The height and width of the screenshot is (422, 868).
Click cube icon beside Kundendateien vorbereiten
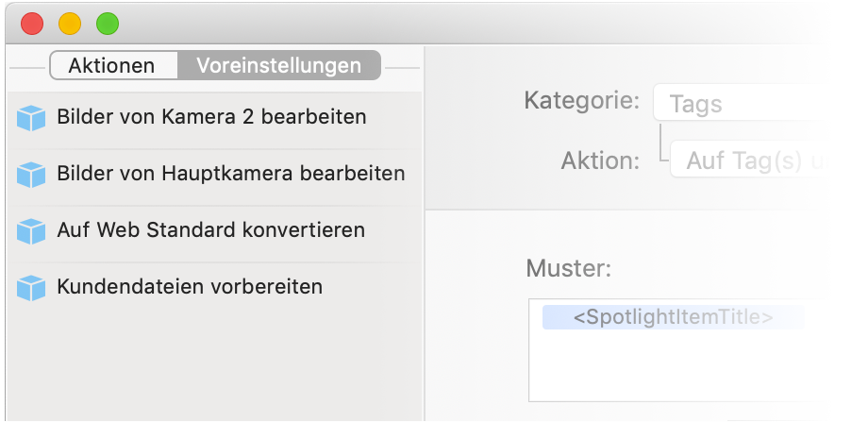pos(31,287)
